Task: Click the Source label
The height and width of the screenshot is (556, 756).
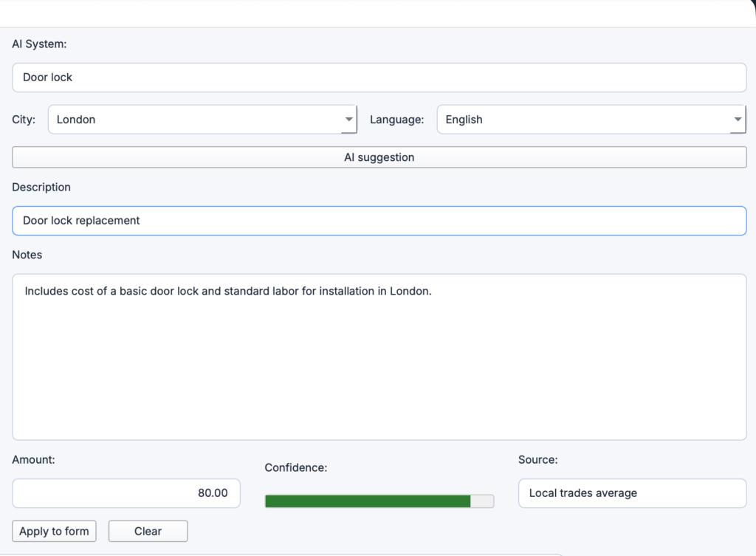Action: pyautogui.click(x=537, y=459)
